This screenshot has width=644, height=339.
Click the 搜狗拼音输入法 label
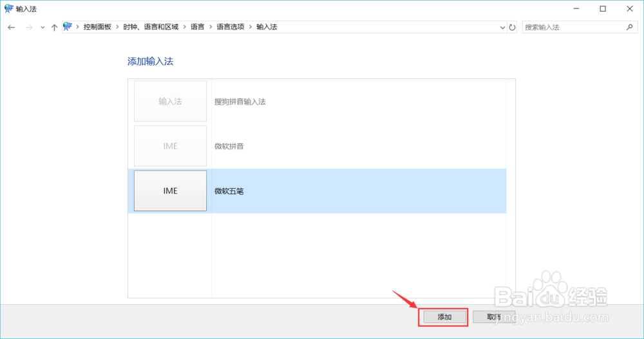[x=240, y=102]
